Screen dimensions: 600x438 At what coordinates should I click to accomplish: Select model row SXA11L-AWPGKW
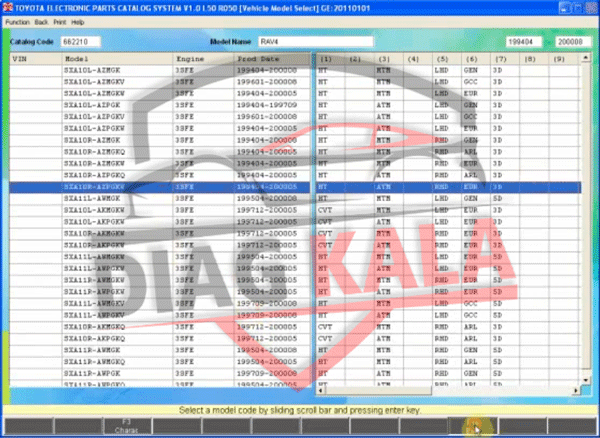(295, 269)
